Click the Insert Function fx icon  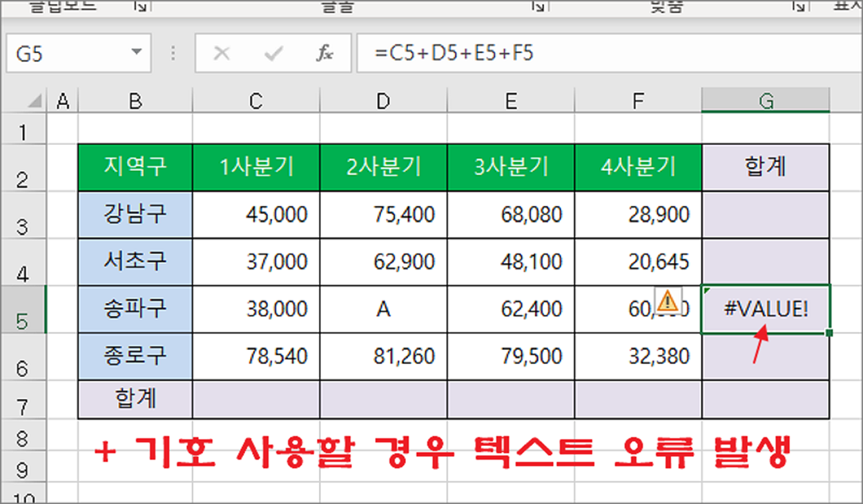point(324,53)
